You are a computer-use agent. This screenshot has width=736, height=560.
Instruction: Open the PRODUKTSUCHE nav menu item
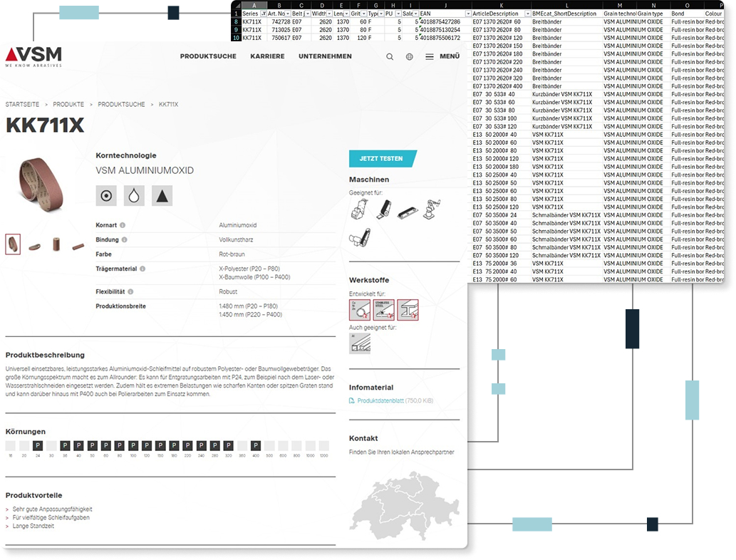tap(208, 56)
